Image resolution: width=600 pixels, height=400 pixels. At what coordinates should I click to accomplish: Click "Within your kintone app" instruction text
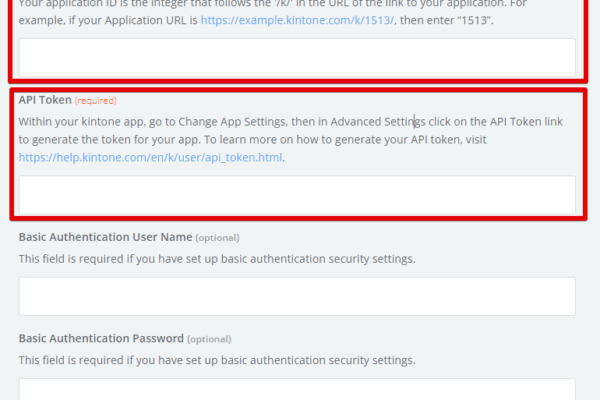coord(80,121)
